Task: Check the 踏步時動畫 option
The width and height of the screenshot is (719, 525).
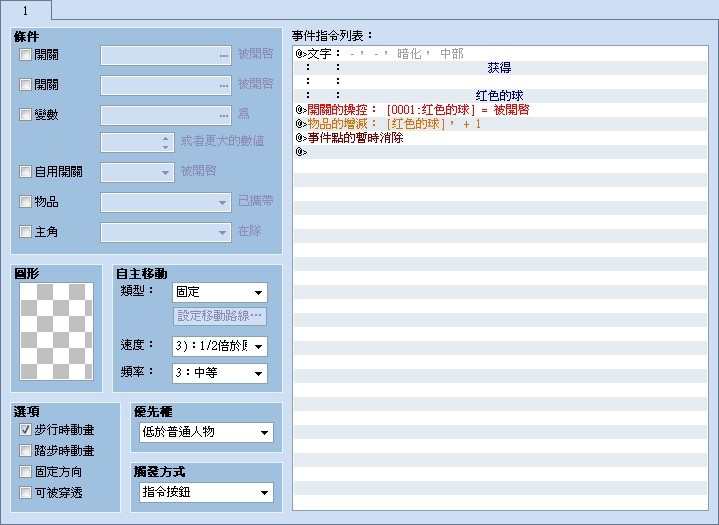Action: [x=25, y=451]
